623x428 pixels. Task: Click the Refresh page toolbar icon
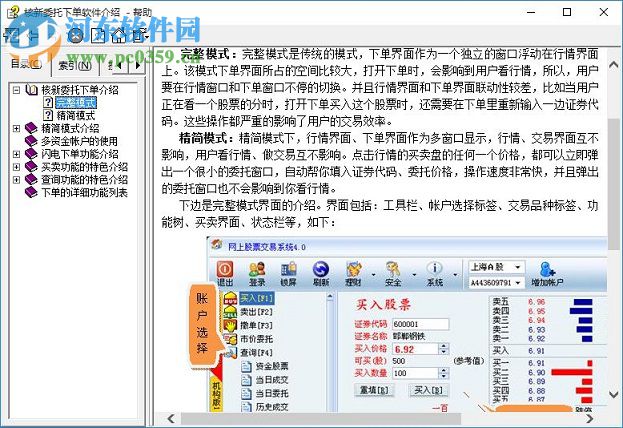(x=97, y=35)
